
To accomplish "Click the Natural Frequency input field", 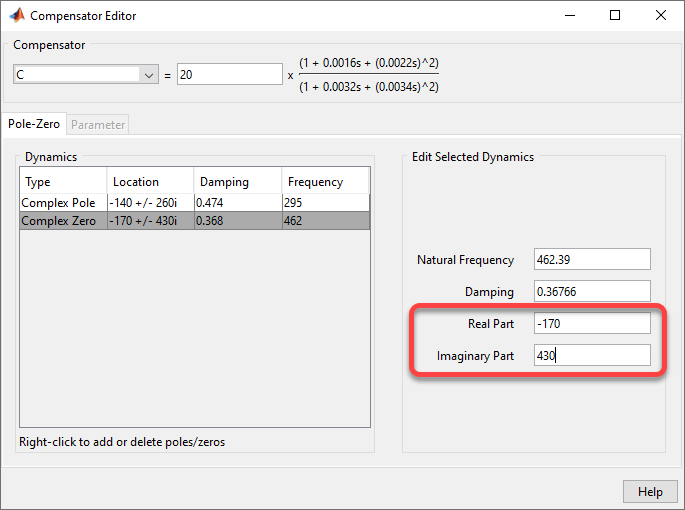I will click(592, 260).
